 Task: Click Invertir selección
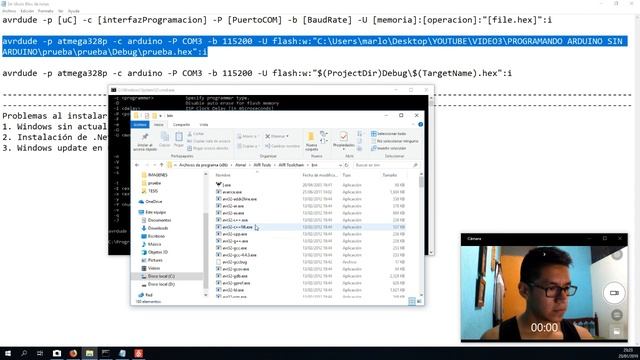[389, 148]
